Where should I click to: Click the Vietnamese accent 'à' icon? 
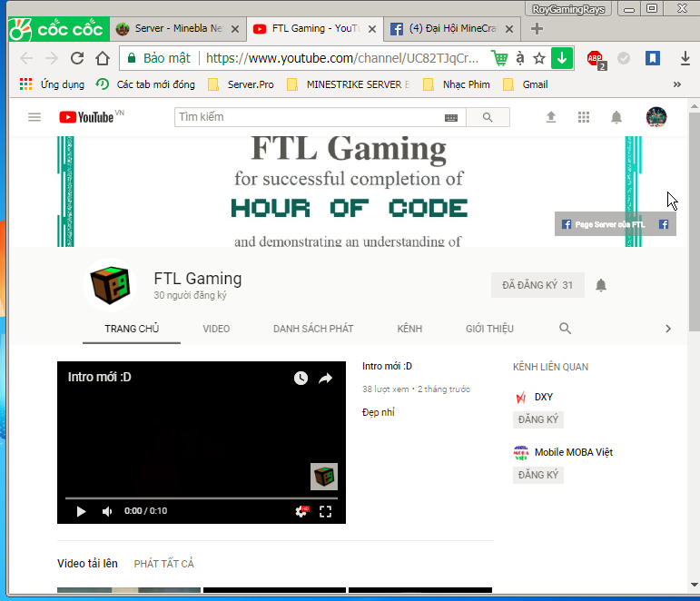click(x=519, y=58)
